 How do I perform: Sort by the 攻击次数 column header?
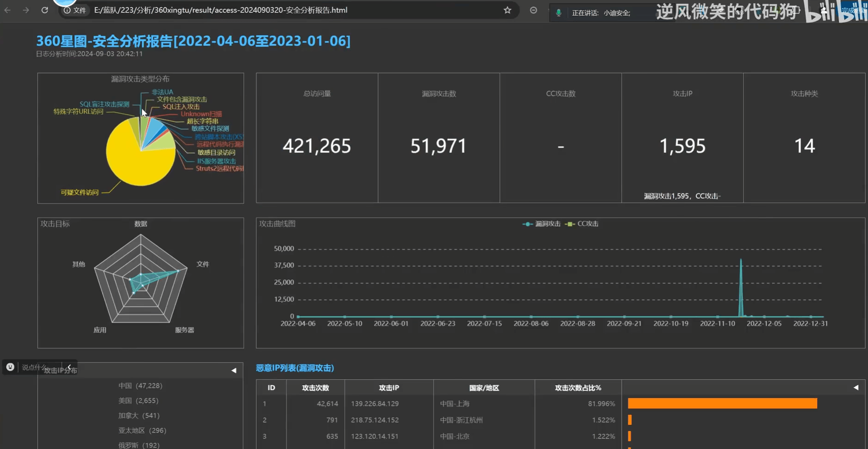(x=315, y=388)
